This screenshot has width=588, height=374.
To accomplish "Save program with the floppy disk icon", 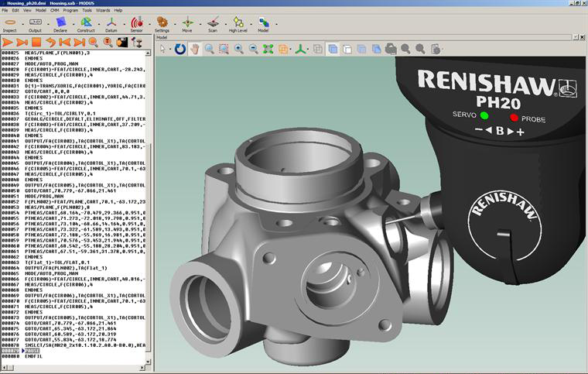I will coord(122,43).
